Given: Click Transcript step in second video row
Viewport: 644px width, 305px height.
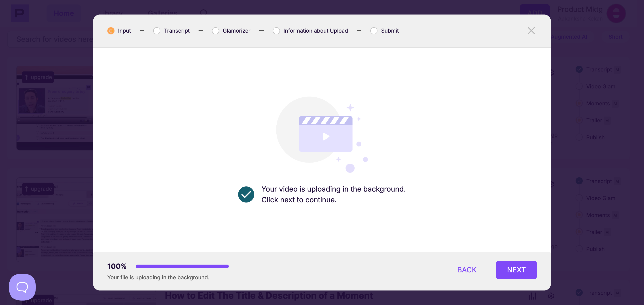Looking at the screenshot, I should pyautogui.click(x=599, y=181).
